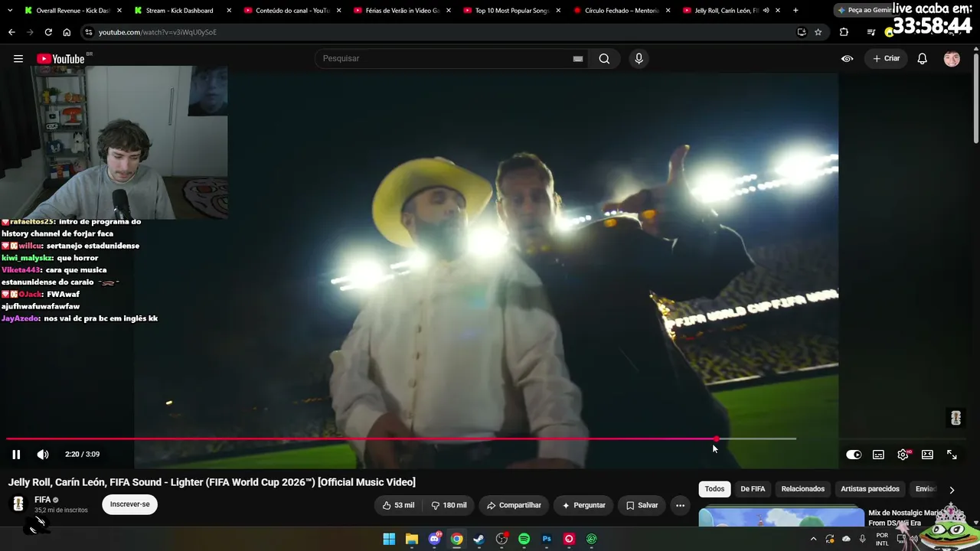Open the tab search dropdown arrow
980x551 pixels.
coord(10,11)
